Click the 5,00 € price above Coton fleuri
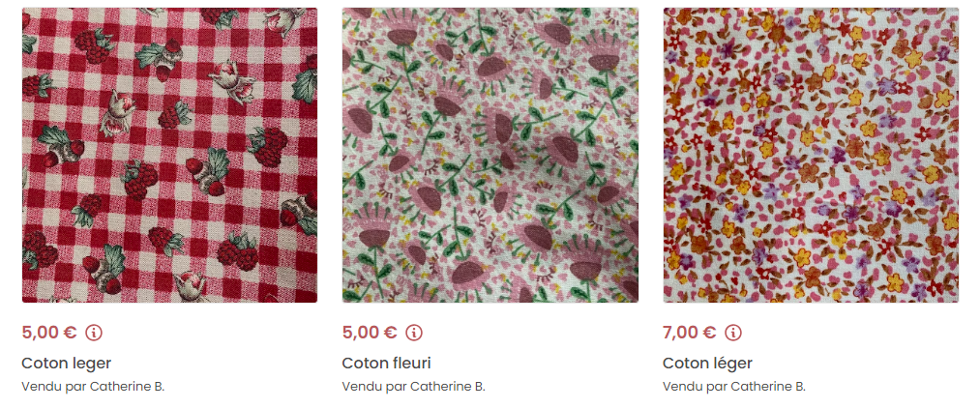The width and height of the screenshot is (980, 409). 370,333
